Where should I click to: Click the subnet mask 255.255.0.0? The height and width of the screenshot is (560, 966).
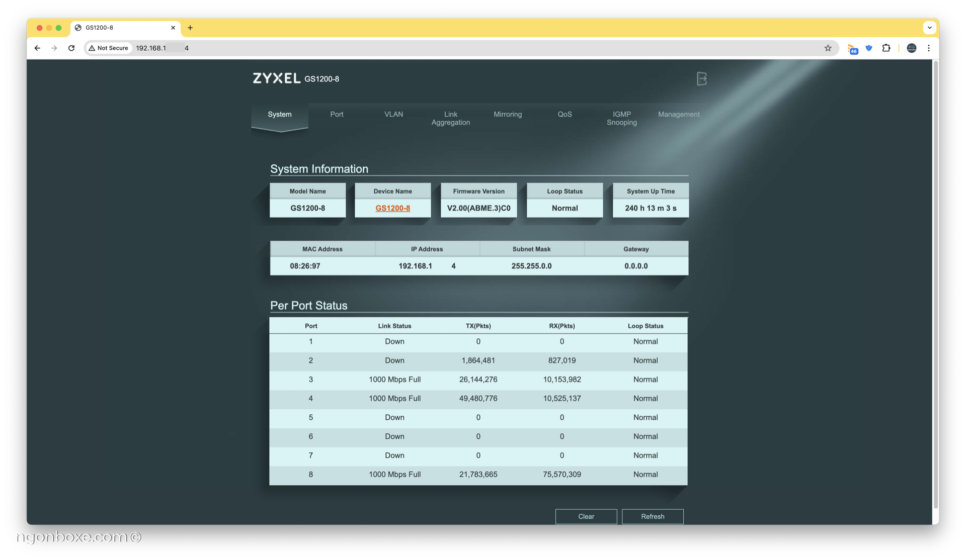[x=531, y=266]
